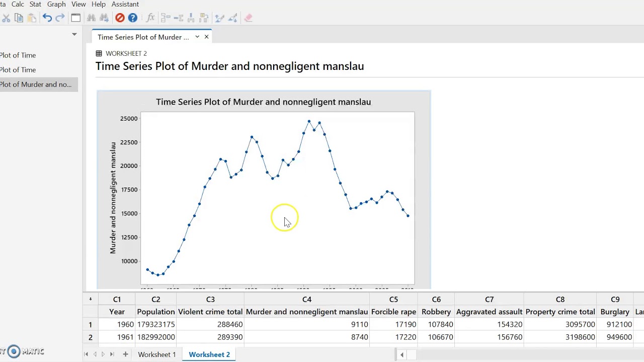Open the View menu
The image size is (644, 362).
(x=78, y=4)
